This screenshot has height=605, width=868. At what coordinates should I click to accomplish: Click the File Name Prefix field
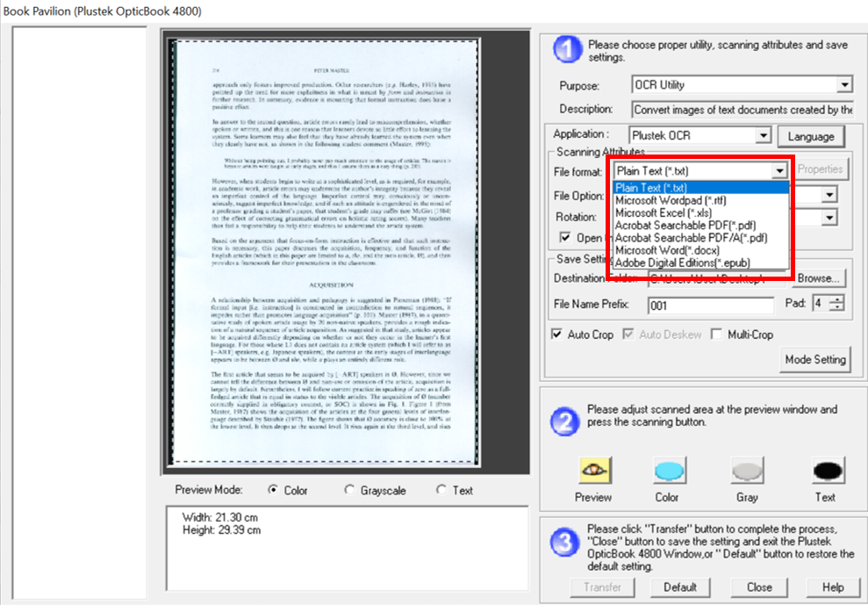pos(711,305)
